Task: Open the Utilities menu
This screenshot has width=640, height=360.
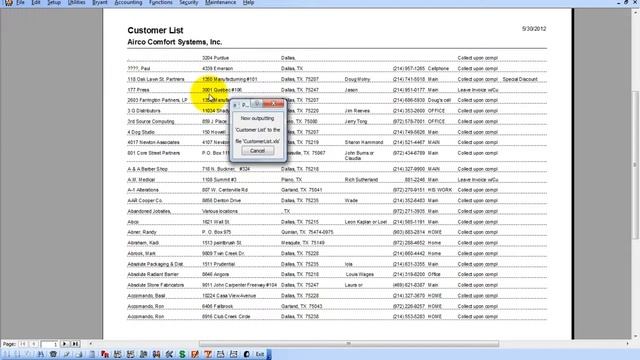Action: point(76,2)
